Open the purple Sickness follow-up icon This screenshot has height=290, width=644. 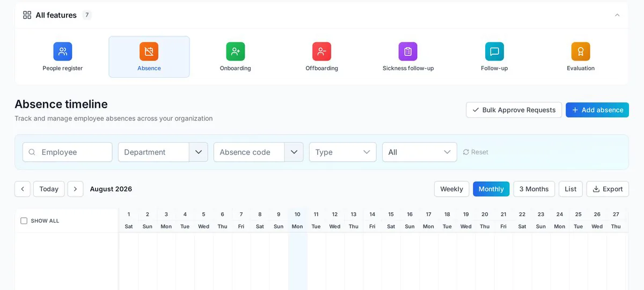coord(408,51)
